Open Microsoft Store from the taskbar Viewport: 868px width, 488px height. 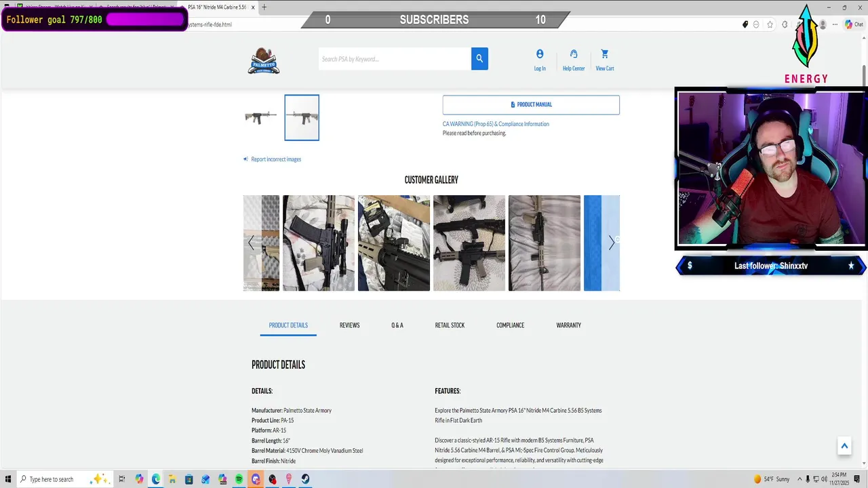click(189, 479)
